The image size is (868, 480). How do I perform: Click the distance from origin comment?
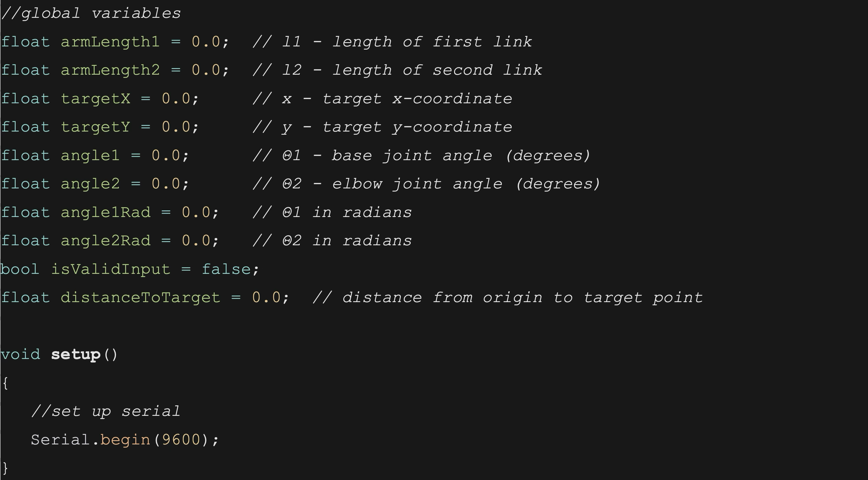[x=508, y=298]
